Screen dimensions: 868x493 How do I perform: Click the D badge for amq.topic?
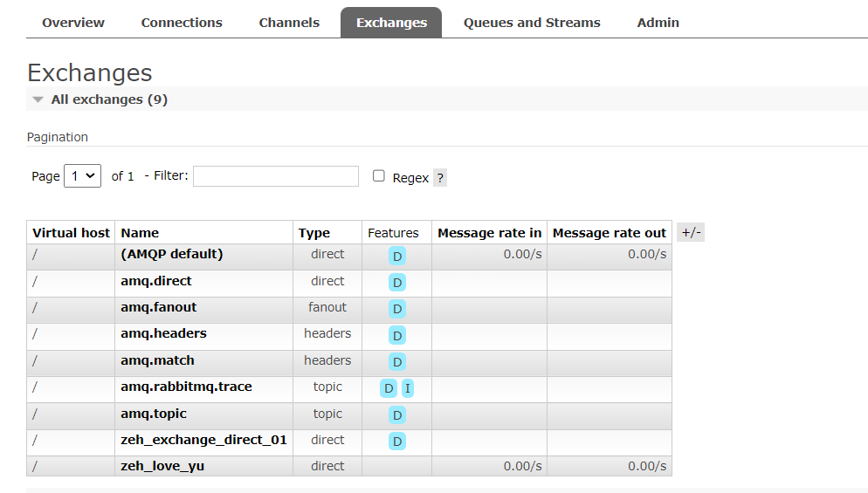pyautogui.click(x=397, y=415)
